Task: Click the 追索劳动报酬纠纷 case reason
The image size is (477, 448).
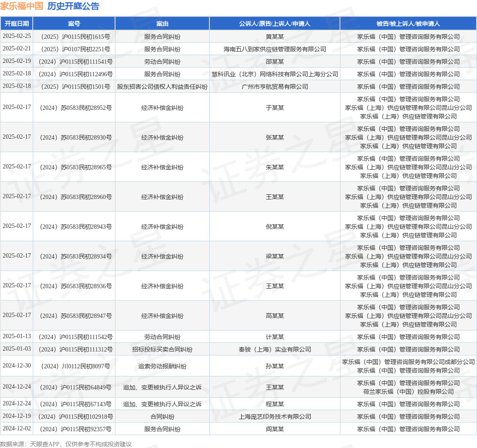Action: click(162, 366)
